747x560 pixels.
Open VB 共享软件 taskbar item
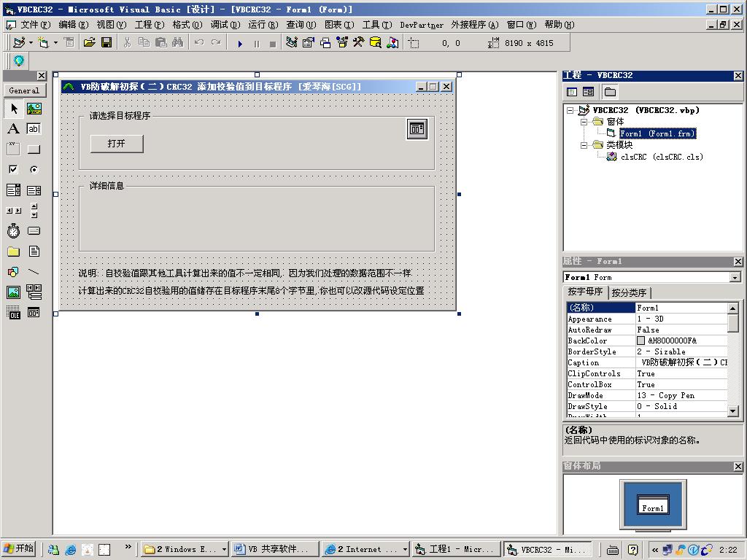[x=275, y=550]
